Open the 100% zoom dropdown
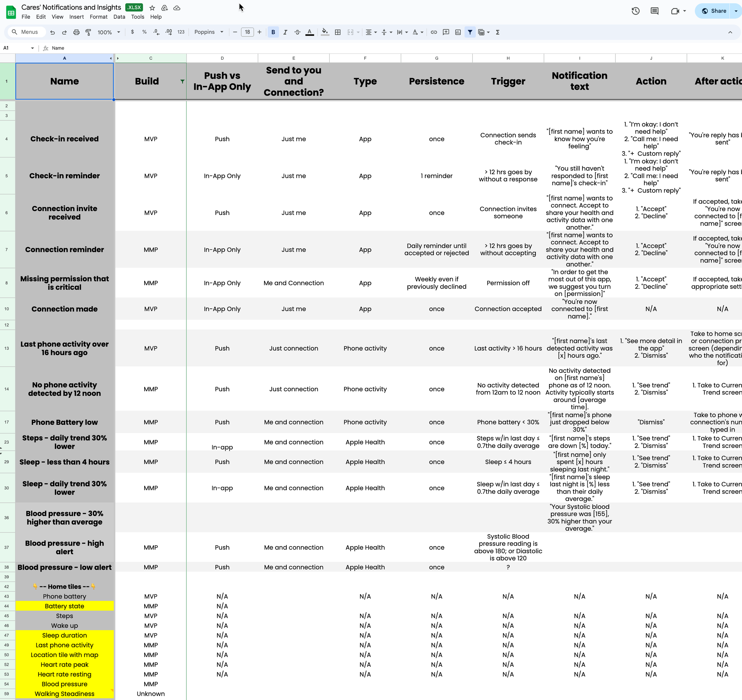742x700 pixels. click(109, 32)
